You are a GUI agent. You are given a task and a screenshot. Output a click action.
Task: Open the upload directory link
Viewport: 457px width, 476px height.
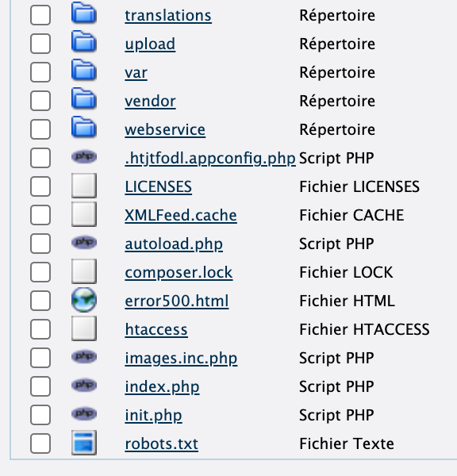pyautogui.click(x=150, y=44)
